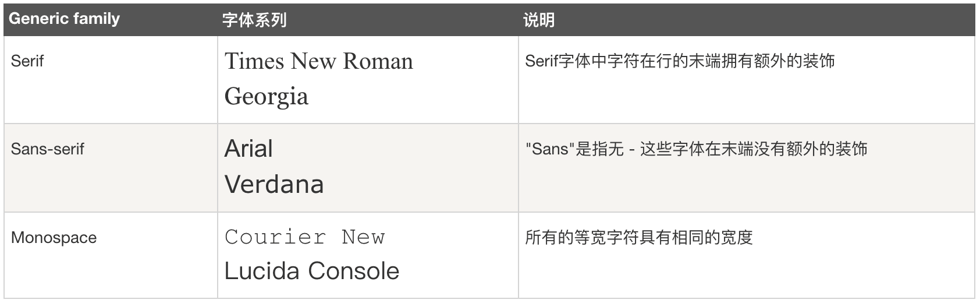The image size is (980, 303).
Task: Click the quoted word "Sans" in the description
Action: 550,149
